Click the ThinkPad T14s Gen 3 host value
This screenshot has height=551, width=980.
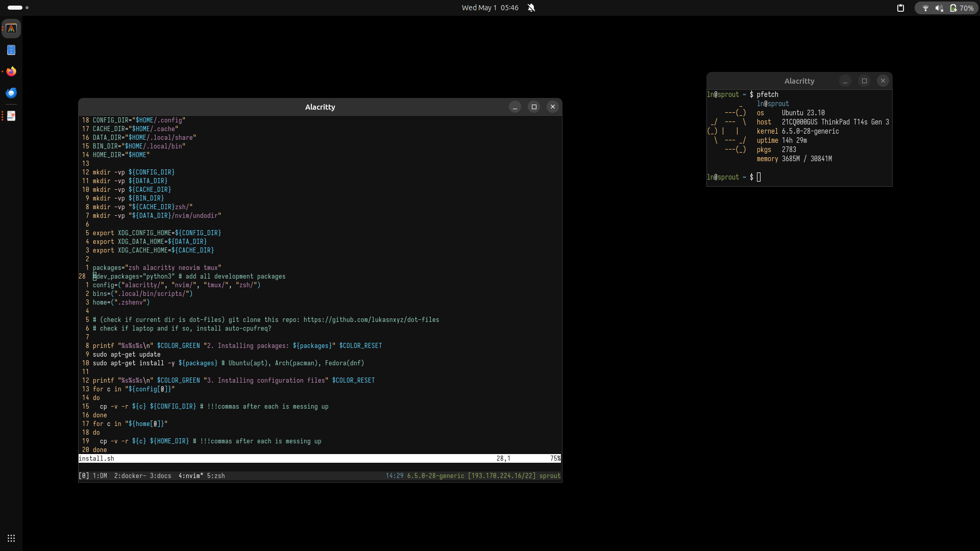[836, 122]
